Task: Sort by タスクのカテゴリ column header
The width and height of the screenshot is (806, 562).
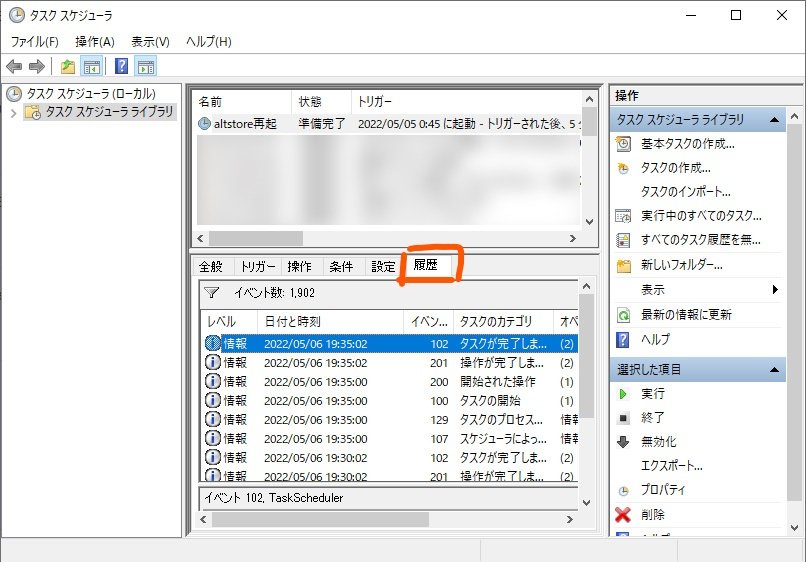Action: tap(504, 322)
